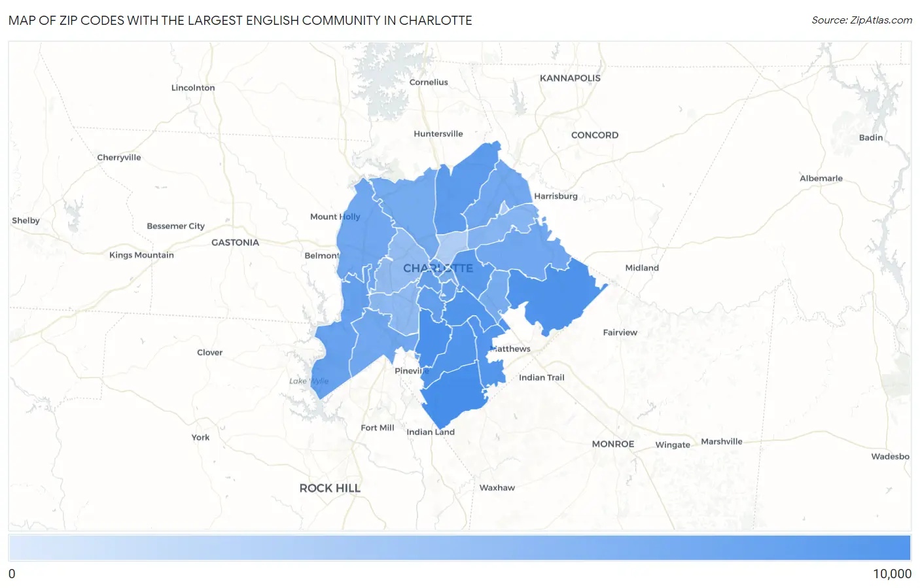Click the Waxhaw map label

point(497,488)
